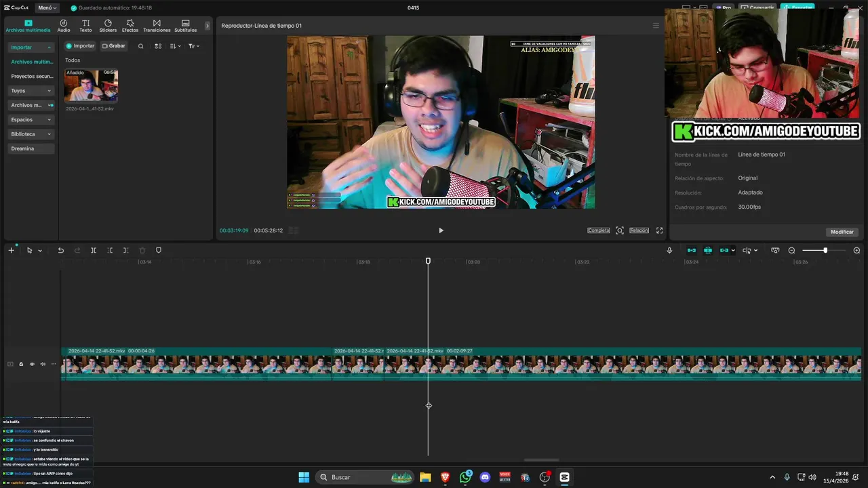
Task: Open the Menú dropdown
Action: pos(47,7)
